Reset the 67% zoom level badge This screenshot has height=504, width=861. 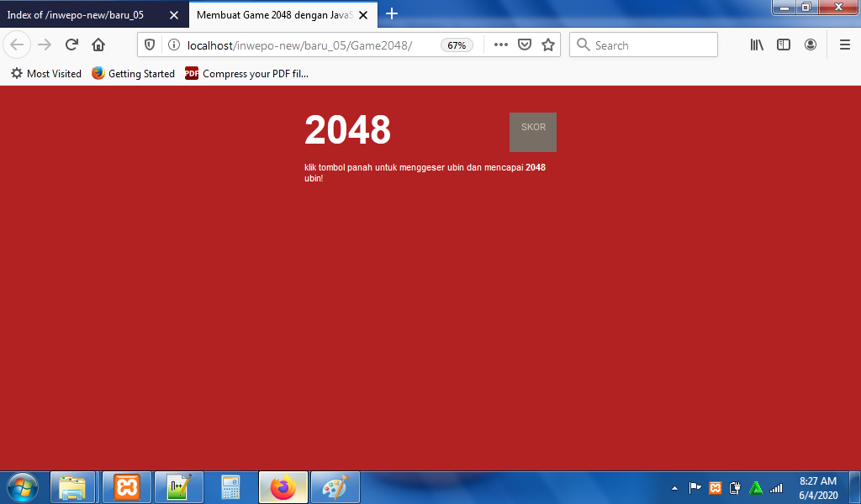point(457,45)
